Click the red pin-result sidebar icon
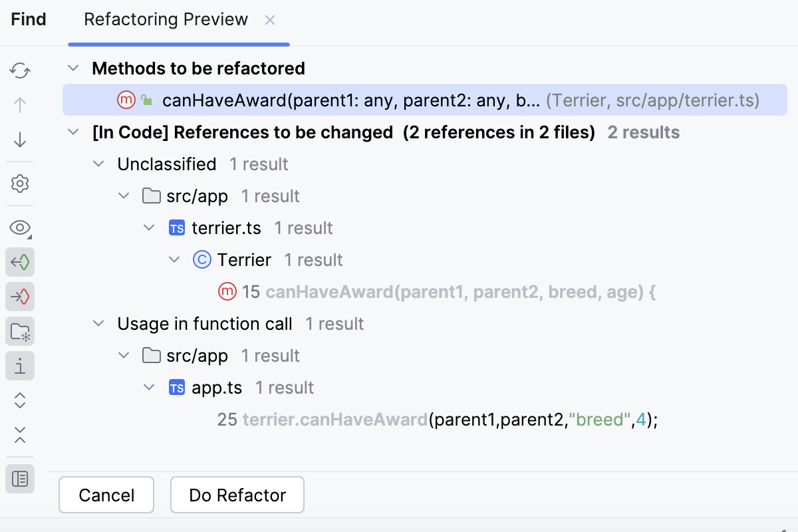The image size is (798, 532). [20, 297]
